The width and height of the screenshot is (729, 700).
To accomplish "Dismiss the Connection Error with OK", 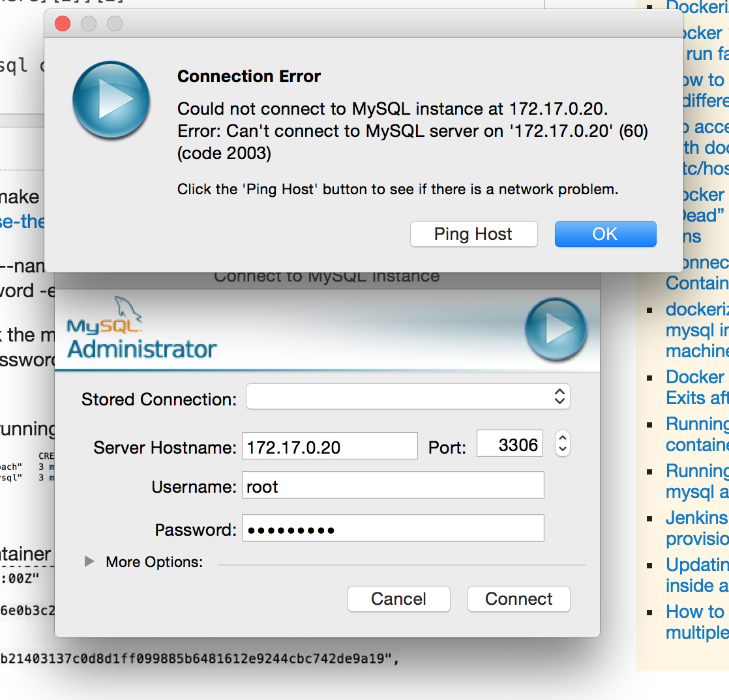I will (x=605, y=234).
